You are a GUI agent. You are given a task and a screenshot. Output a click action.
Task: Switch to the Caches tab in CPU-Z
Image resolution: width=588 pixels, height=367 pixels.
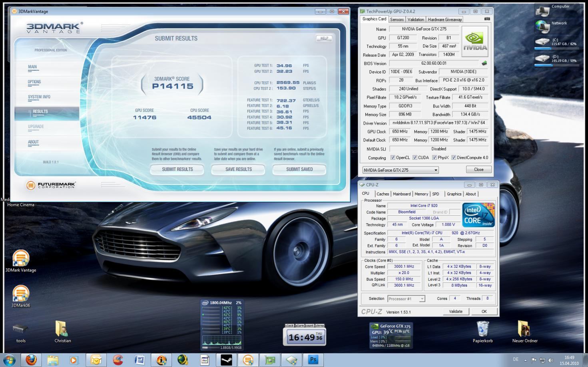[x=383, y=194]
